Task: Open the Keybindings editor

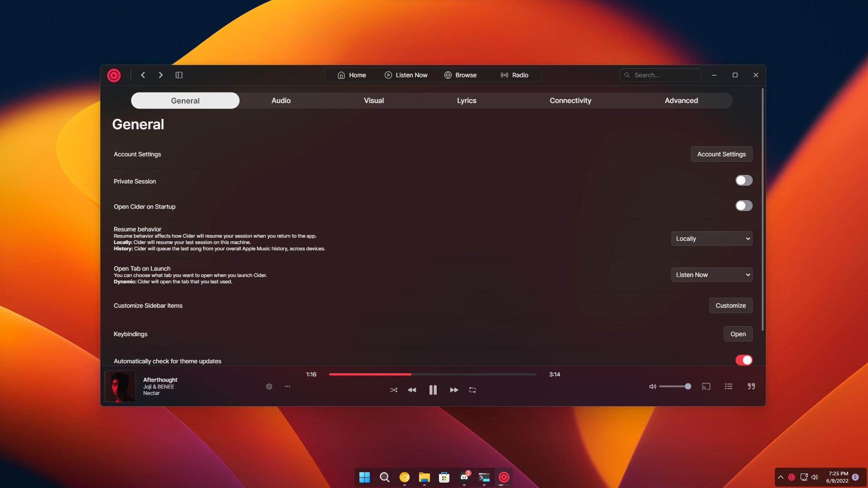Action: (738, 334)
